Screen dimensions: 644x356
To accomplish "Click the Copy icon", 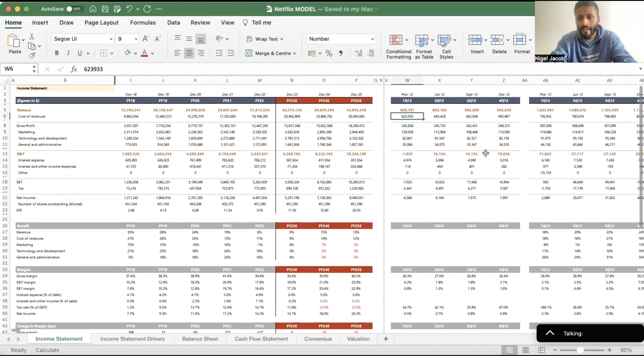I will click(x=32, y=46).
